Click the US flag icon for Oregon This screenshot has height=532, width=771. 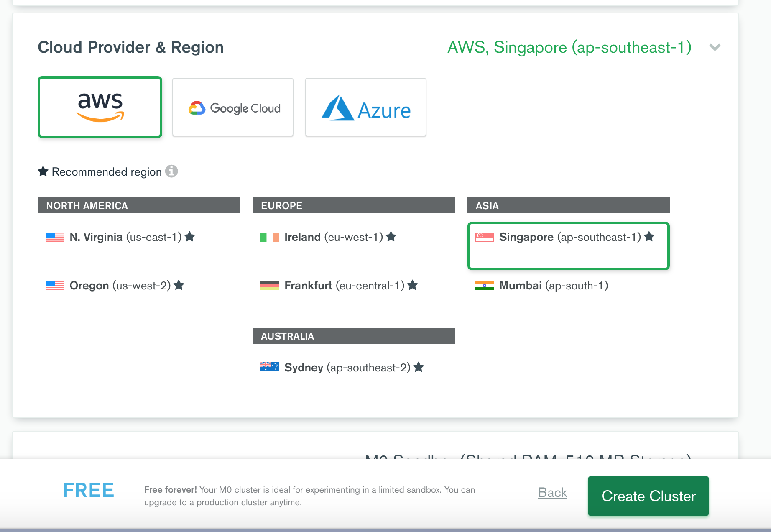tap(55, 286)
